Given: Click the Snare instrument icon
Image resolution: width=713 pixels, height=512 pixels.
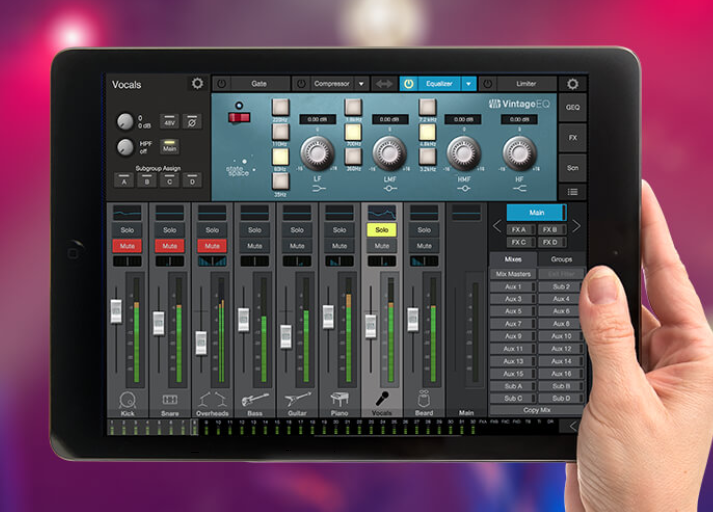Looking at the screenshot, I should (x=170, y=400).
